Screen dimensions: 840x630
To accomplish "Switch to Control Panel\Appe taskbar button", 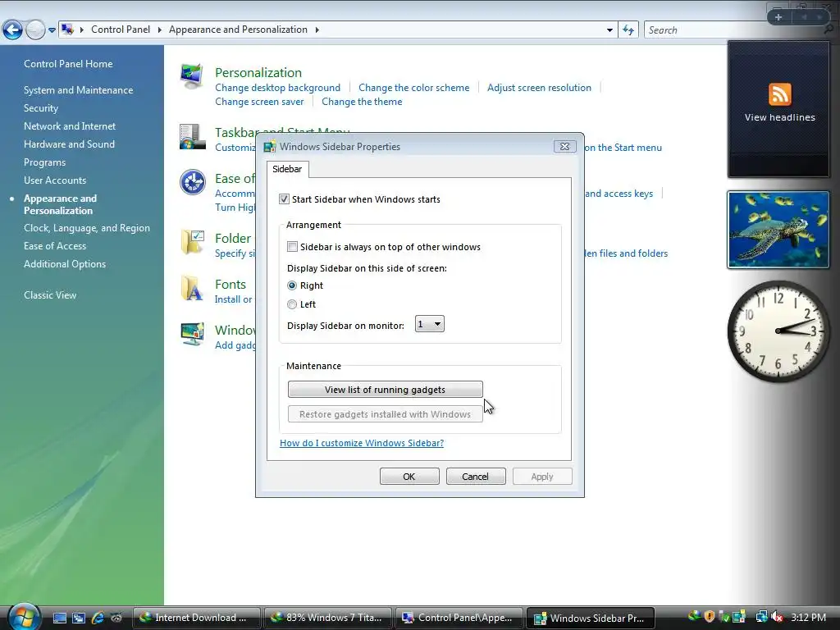I will coord(459,618).
